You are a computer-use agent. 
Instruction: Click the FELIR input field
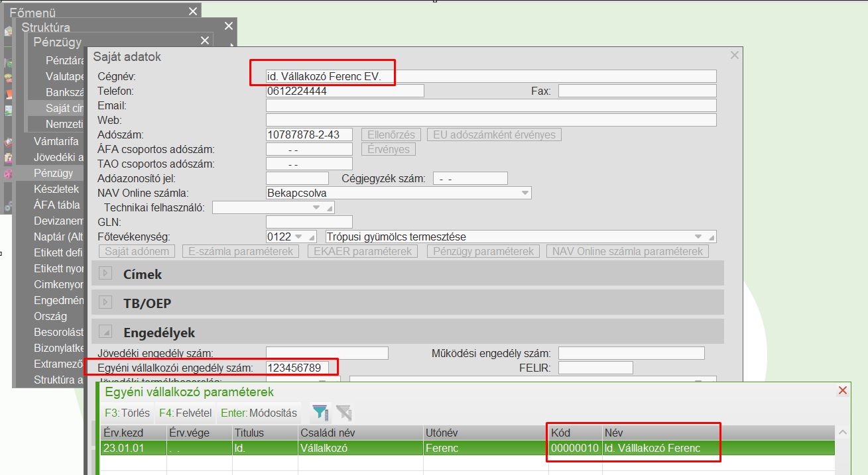(595, 368)
